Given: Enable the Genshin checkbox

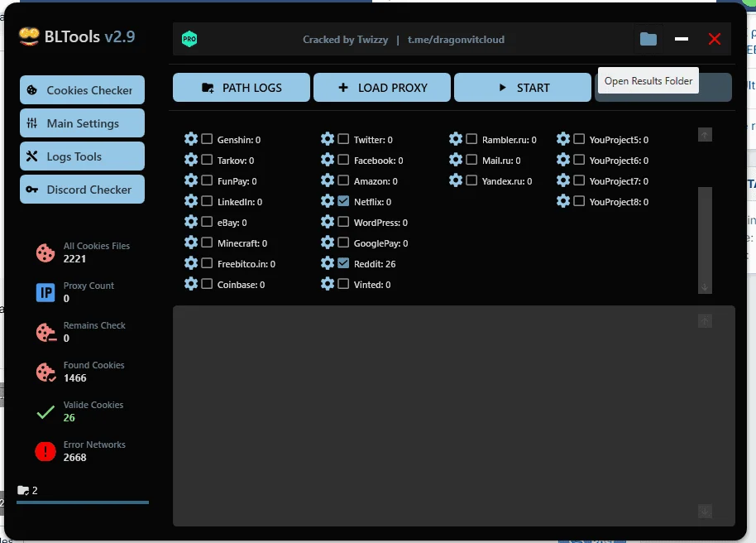Looking at the screenshot, I should 207,139.
